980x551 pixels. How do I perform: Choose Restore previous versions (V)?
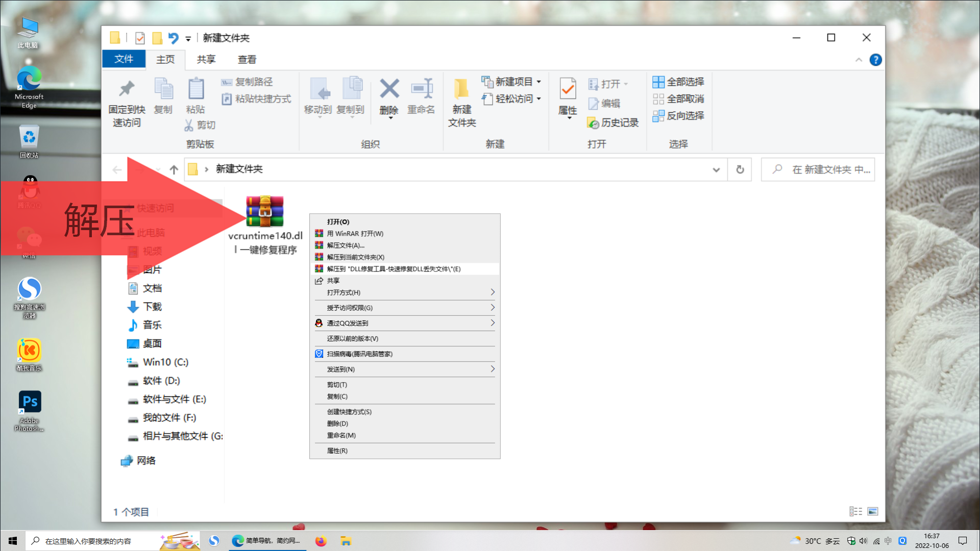(x=405, y=339)
